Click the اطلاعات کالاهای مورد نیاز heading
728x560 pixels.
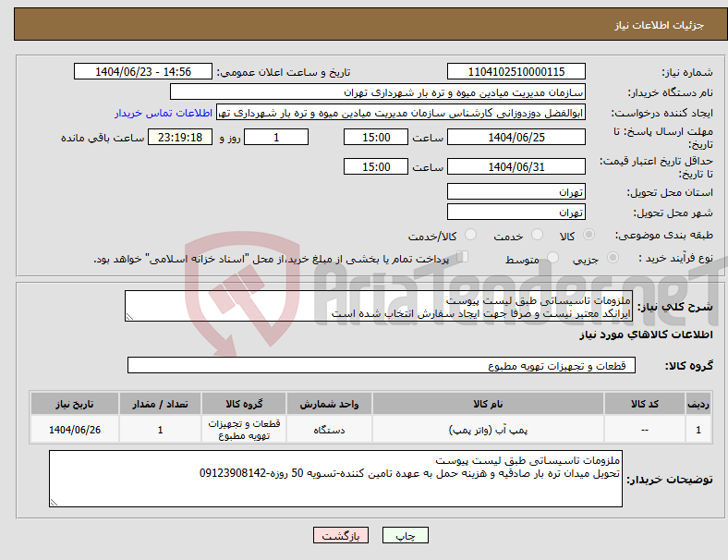tap(646, 335)
